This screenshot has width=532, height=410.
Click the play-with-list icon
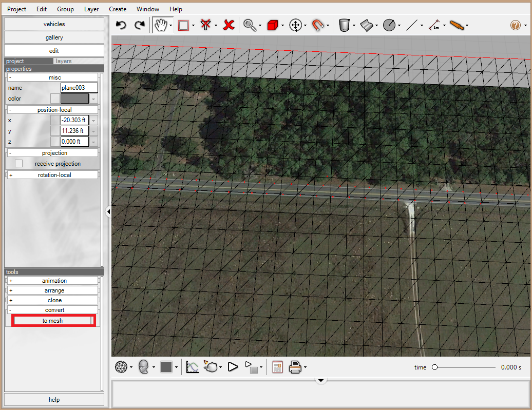pos(252,367)
